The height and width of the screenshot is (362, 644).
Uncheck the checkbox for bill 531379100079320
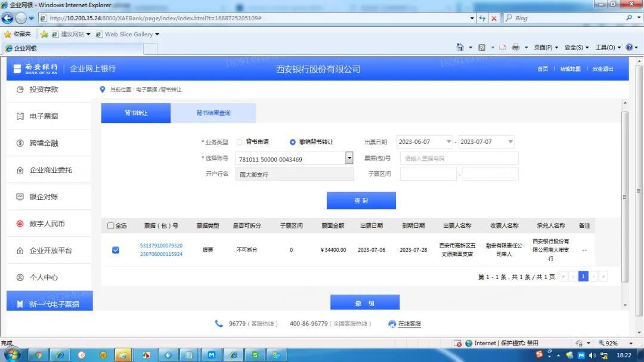coord(116,250)
